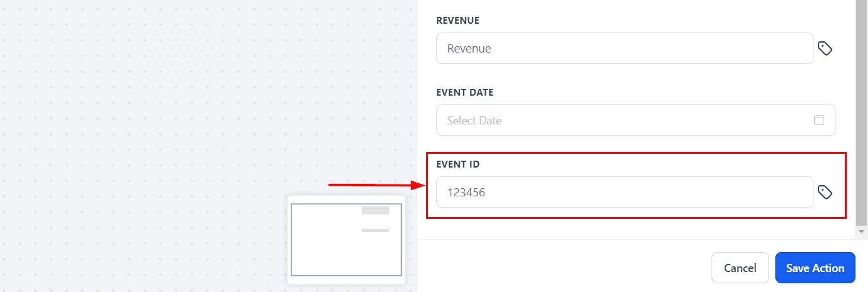Viewport: 868px width, 292px height.
Task: Open the tag picker next to Event ID
Action: (x=825, y=193)
